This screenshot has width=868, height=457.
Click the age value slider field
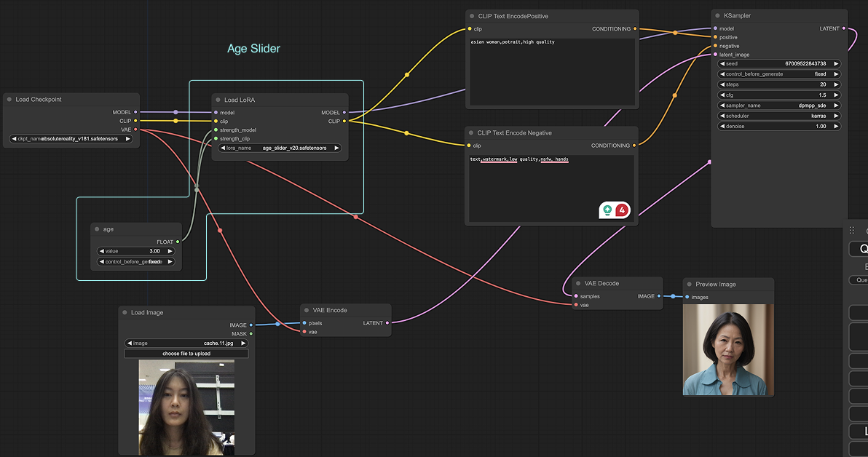(136, 251)
